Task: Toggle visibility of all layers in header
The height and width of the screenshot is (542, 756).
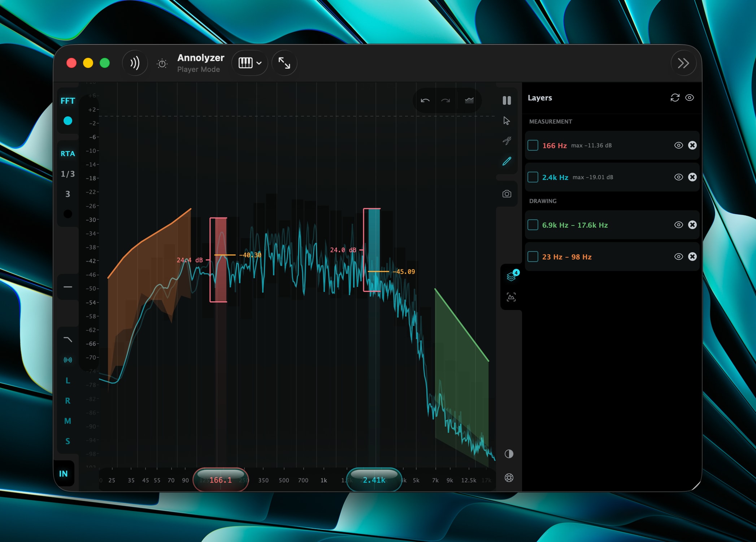Action: [690, 98]
